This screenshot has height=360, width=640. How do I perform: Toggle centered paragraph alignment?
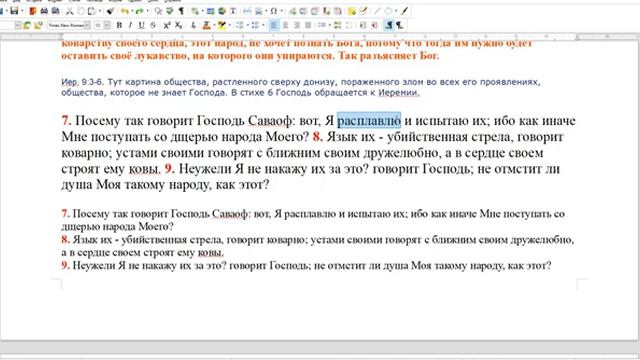pos(285,25)
